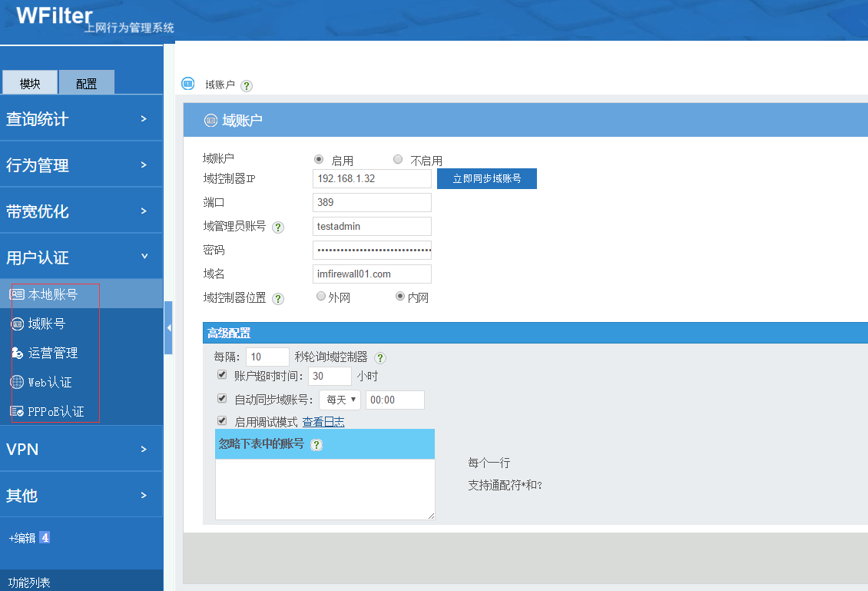
Task: Collapse the sidebar with the arrow handle
Action: pos(168,328)
